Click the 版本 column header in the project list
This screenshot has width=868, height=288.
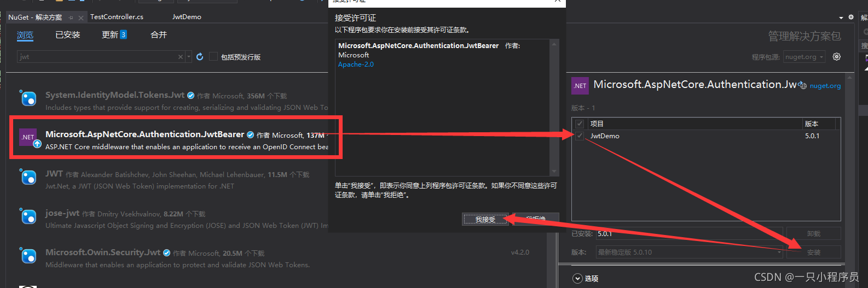pos(812,124)
